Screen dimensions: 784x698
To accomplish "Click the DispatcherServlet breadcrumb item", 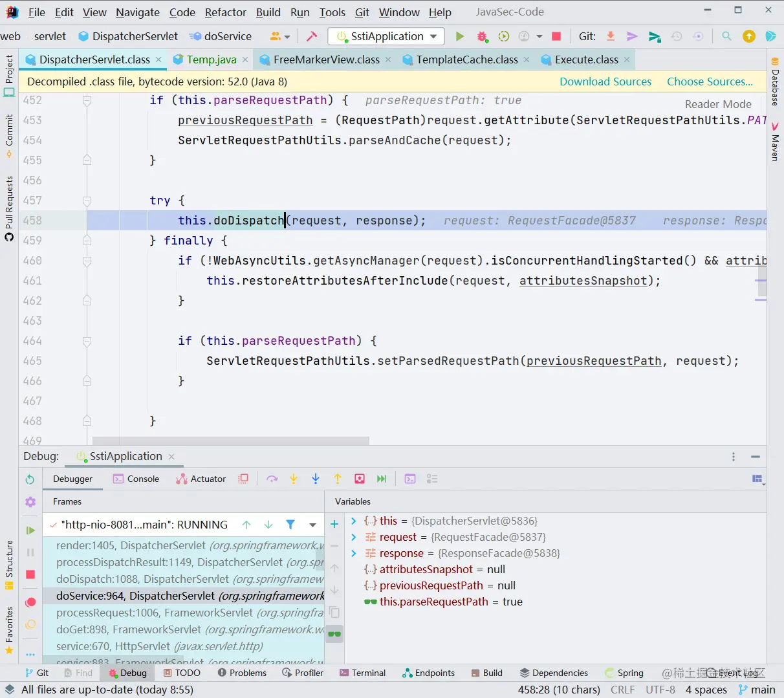I will point(128,36).
